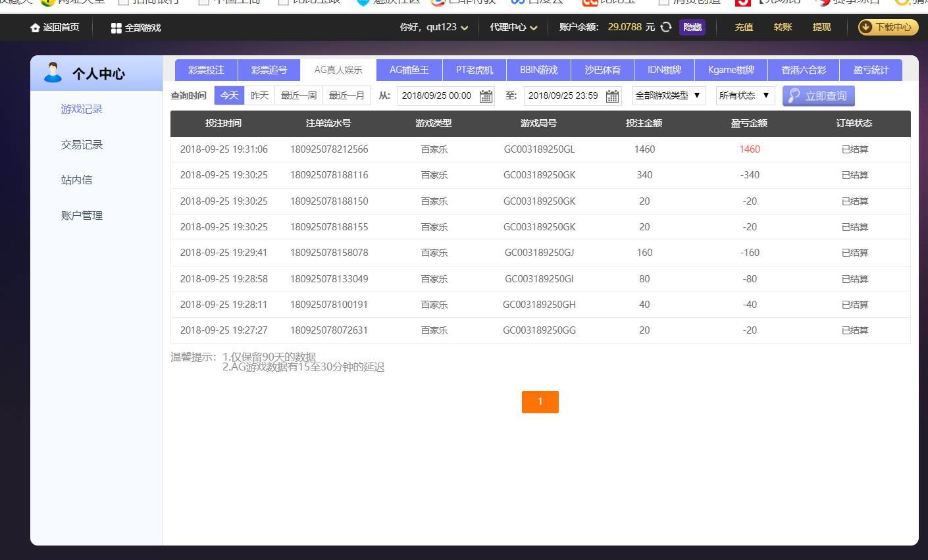Viewport: 928px width, 560px height.
Task: Open the calendar picker for the start date
Action: click(x=486, y=96)
